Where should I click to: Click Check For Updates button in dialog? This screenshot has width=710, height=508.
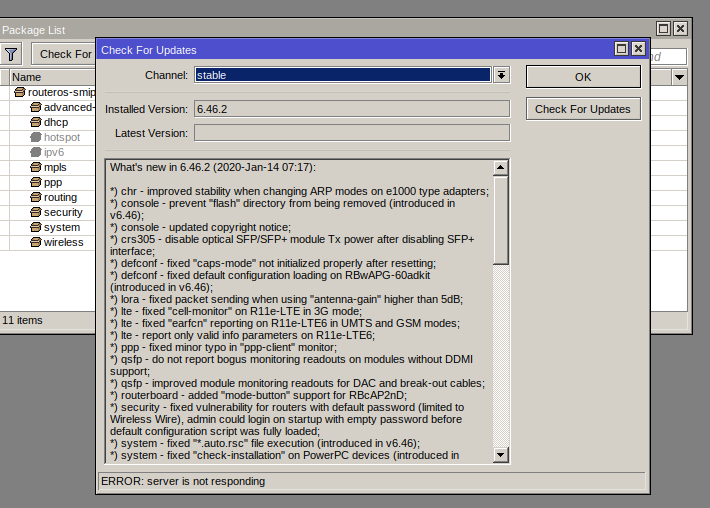pos(583,109)
